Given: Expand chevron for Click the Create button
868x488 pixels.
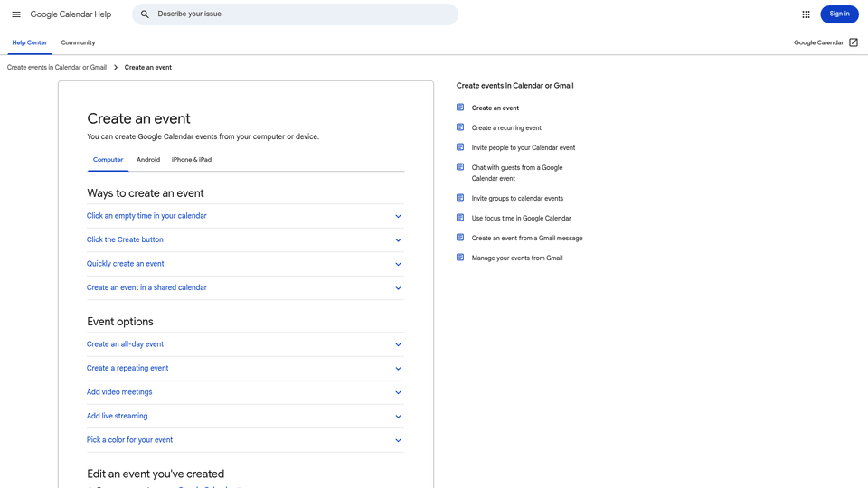Looking at the screenshot, I should tap(398, 240).
